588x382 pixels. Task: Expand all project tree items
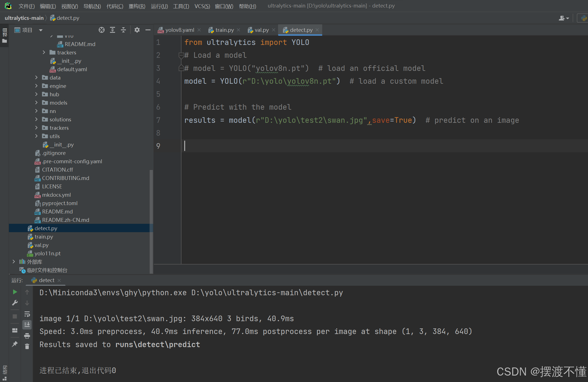tap(113, 30)
